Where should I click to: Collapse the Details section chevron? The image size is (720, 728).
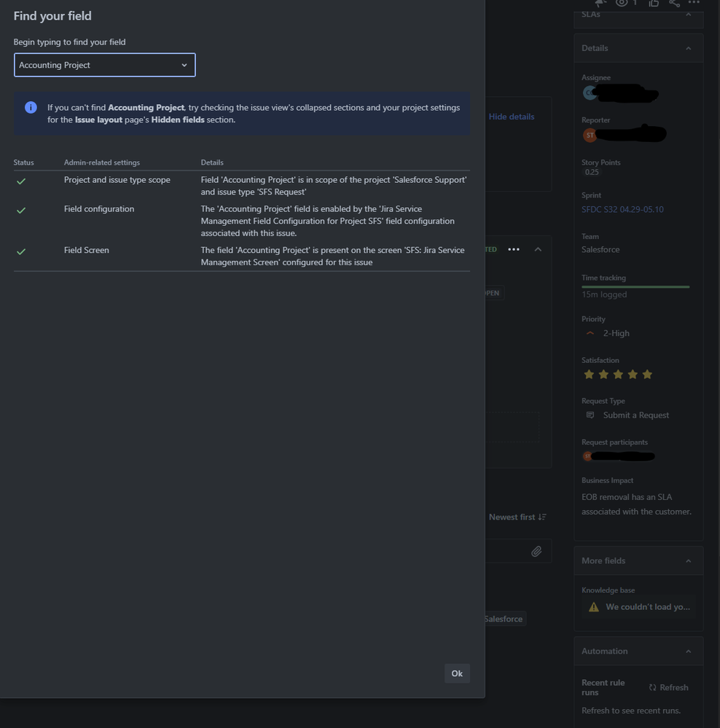(688, 47)
